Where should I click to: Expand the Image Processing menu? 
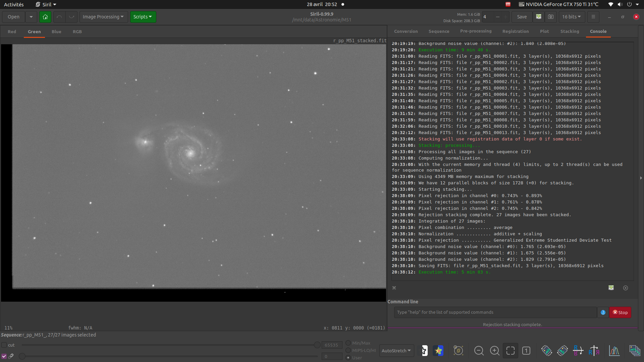tap(103, 17)
